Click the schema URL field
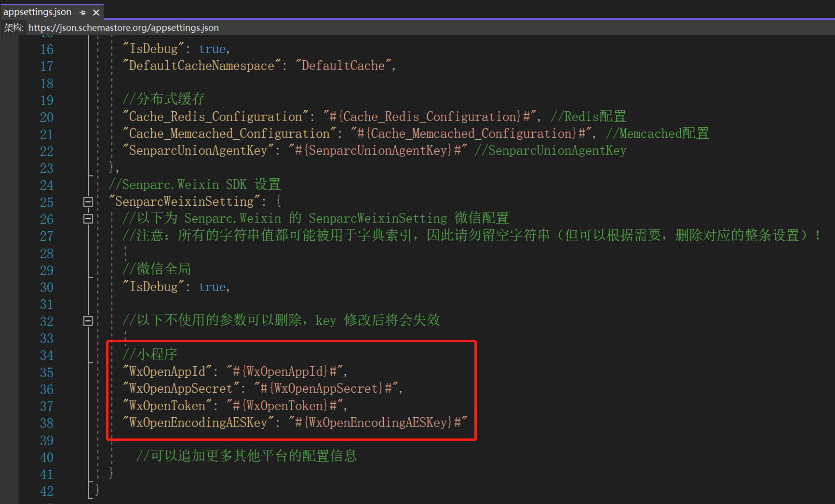 pyautogui.click(x=123, y=28)
